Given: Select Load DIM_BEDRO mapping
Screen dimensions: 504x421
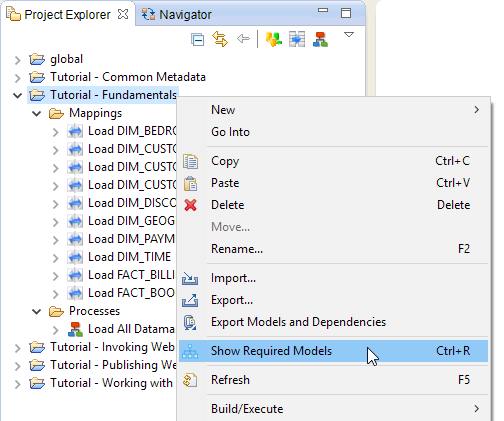Looking at the screenshot, I should (132, 131).
